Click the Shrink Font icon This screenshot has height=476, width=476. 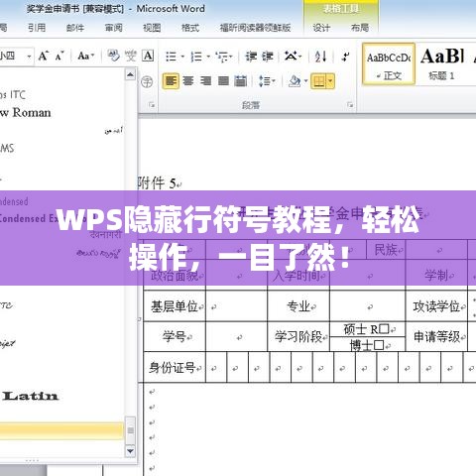(x=59, y=56)
